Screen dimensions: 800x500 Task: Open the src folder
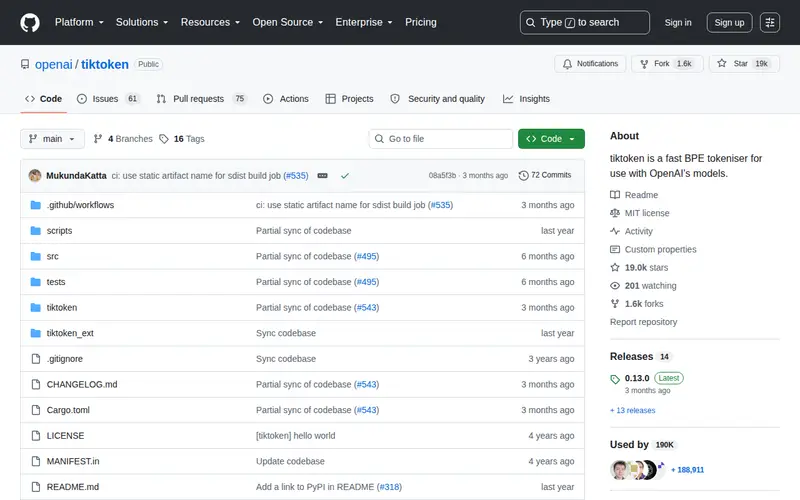[x=53, y=256]
